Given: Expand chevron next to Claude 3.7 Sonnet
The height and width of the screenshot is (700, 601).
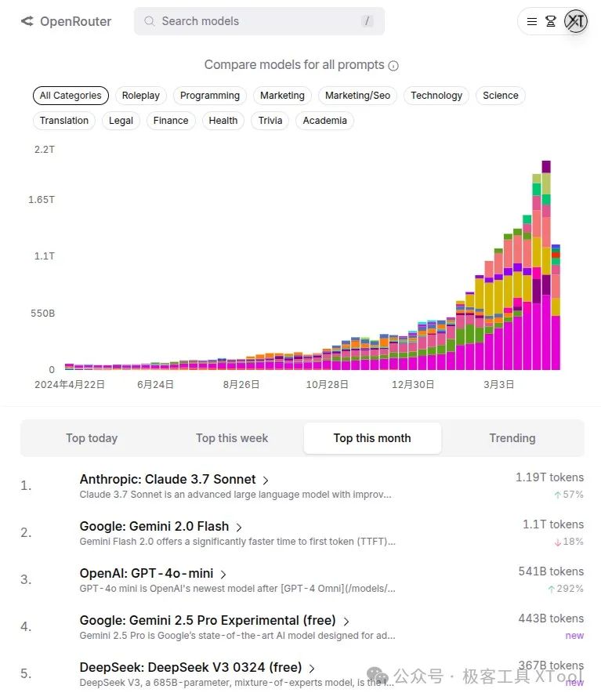Looking at the screenshot, I should 266,480.
